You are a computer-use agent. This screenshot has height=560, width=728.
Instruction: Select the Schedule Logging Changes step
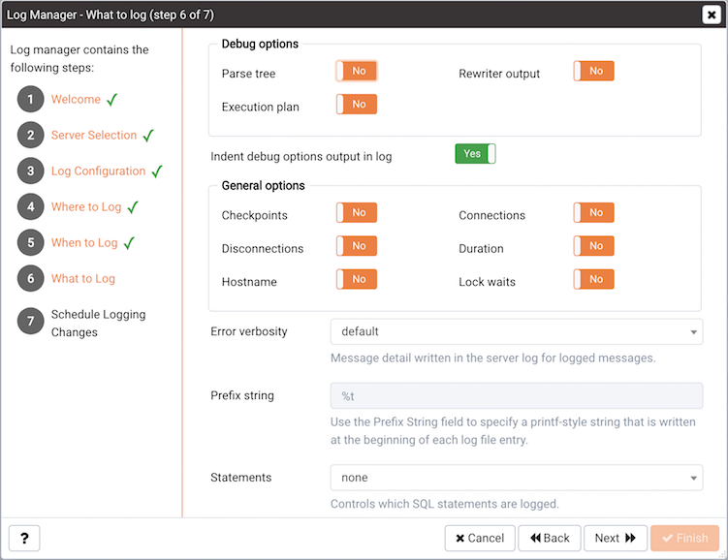(99, 323)
